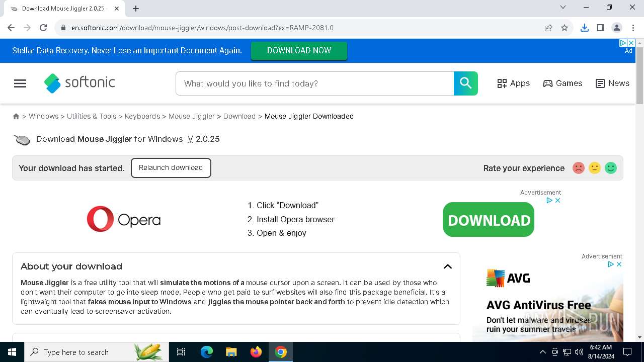This screenshot has width=644, height=362.
Task: Open the Keyboards breadcrumb link
Action: 142,116
